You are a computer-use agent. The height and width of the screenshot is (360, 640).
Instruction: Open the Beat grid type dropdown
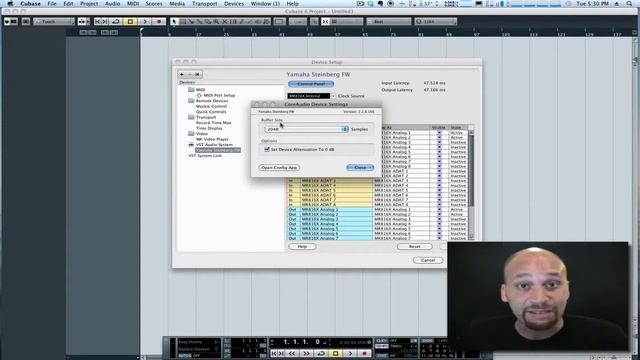coord(389,21)
